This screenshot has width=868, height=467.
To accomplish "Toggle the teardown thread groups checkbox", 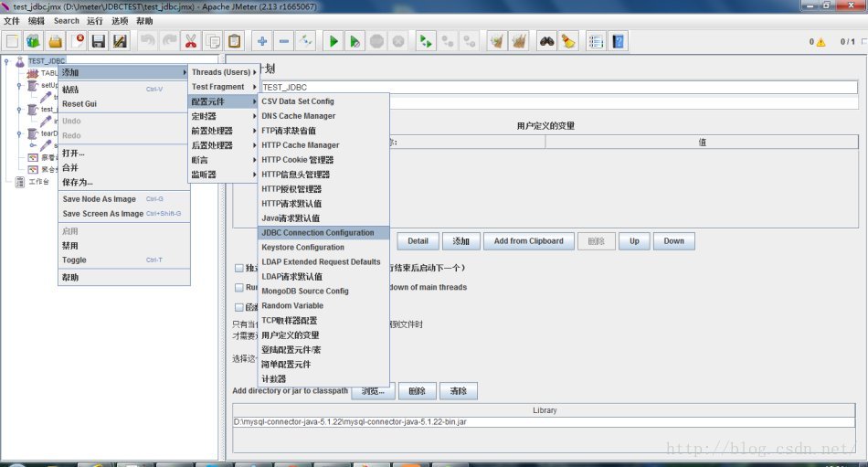I will (x=239, y=288).
